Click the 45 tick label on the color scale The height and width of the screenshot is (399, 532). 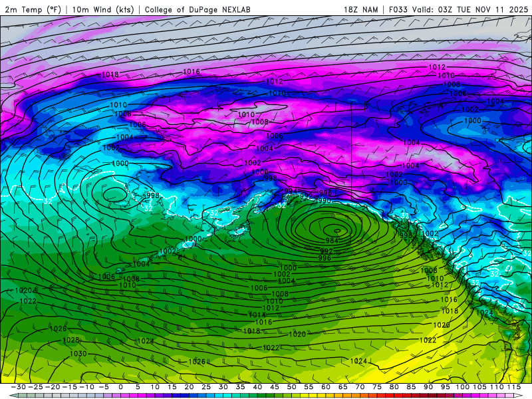[274, 387]
